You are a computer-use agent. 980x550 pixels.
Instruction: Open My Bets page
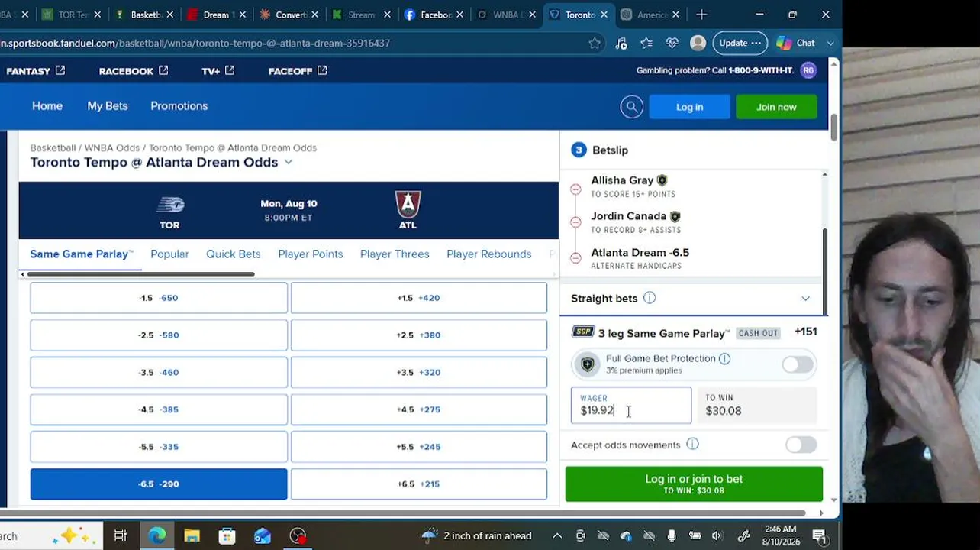pos(108,106)
